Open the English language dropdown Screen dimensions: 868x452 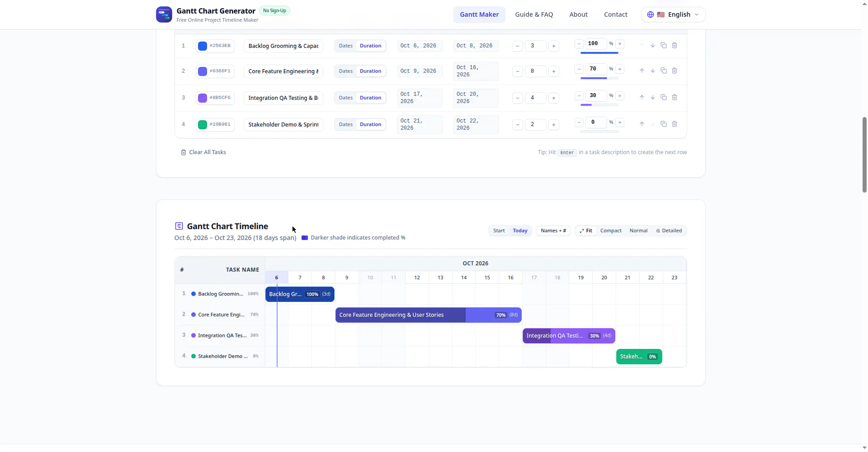coord(673,14)
